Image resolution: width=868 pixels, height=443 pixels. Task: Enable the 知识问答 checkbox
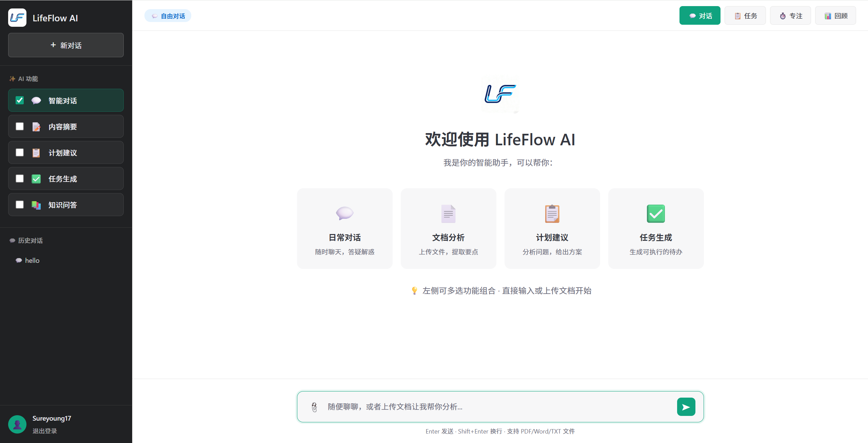(x=20, y=205)
